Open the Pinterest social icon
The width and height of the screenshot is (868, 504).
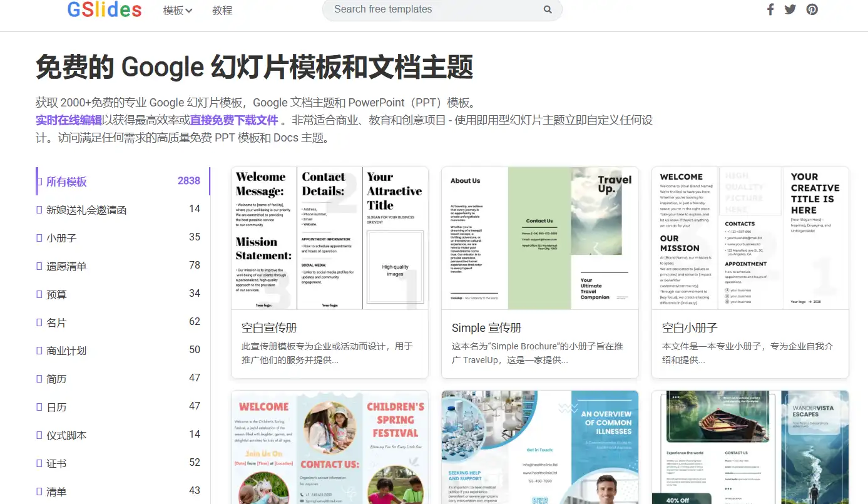point(812,9)
